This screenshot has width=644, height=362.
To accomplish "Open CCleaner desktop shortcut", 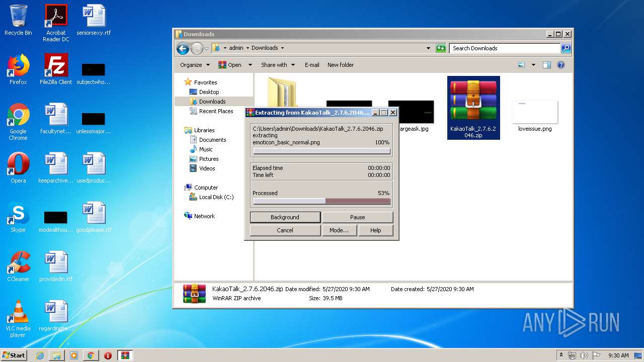I will 18,266.
